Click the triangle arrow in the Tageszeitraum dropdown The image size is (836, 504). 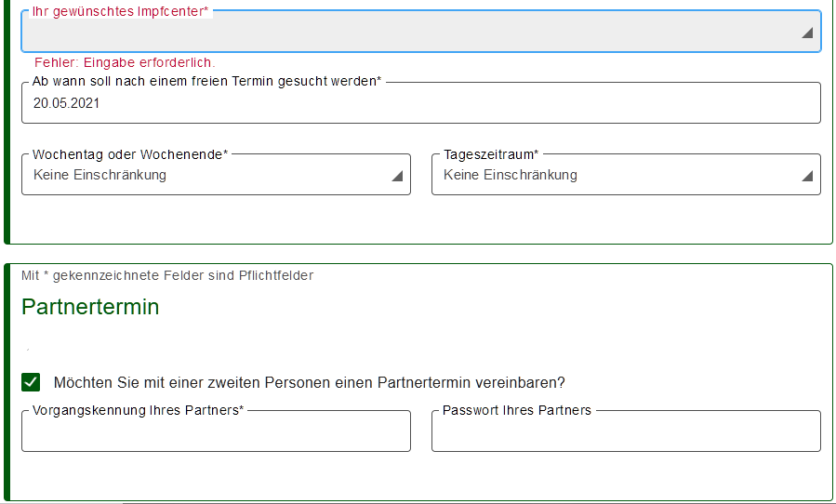tap(807, 176)
